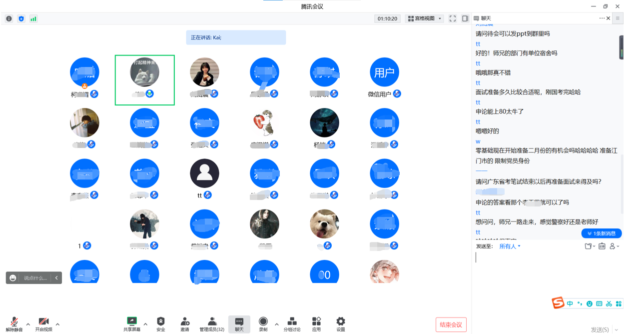Open the 宫格视图 layout dropdown
This screenshot has height=334, width=644.
coord(424,18)
